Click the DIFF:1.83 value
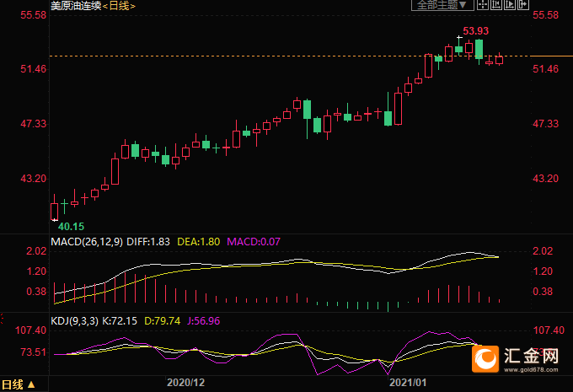Image resolution: width=573 pixels, height=392 pixels. tap(148, 242)
